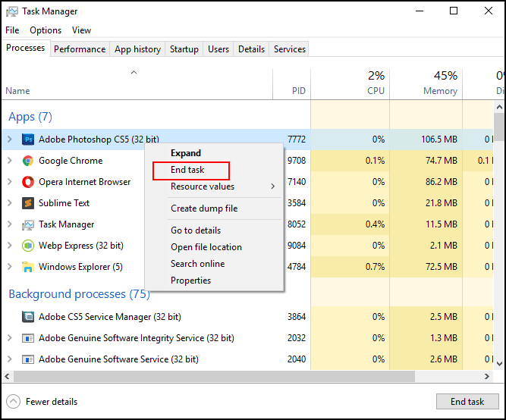The image size is (506, 420).
Task: Click the Google Chrome icon
Action: (x=28, y=161)
